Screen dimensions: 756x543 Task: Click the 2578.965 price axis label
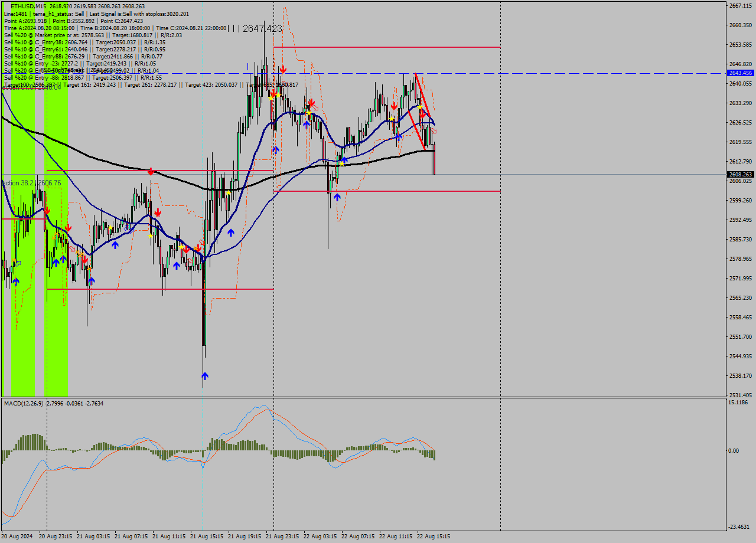741,259
